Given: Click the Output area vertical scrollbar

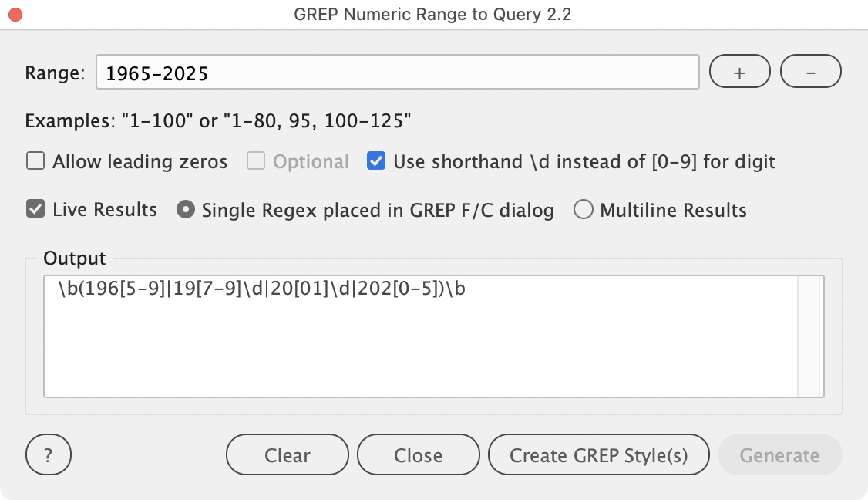Looking at the screenshot, I should (809, 336).
